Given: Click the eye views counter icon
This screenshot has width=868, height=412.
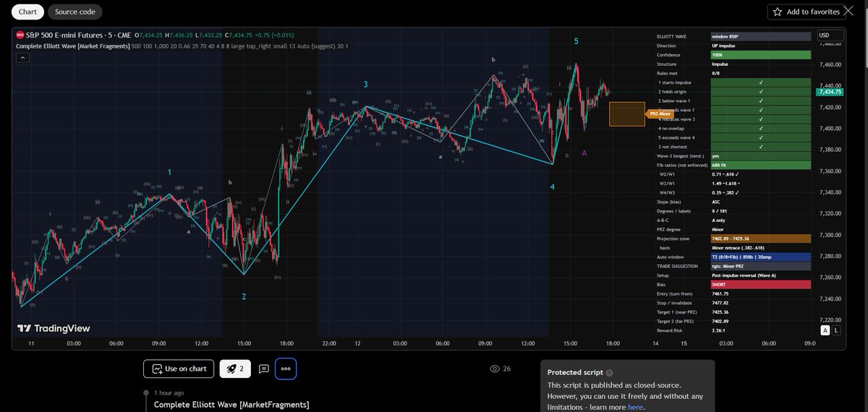Looking at the screenshot, I should click(495, 369).
